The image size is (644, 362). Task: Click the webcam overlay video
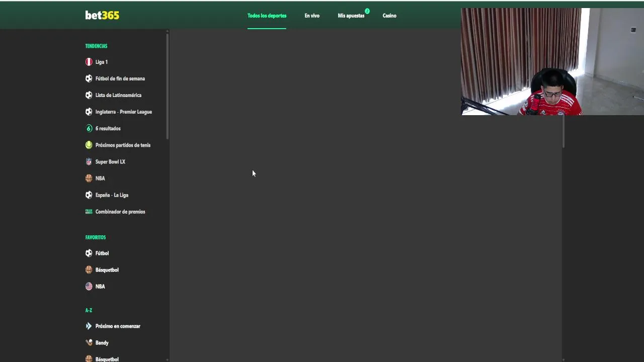552,61
